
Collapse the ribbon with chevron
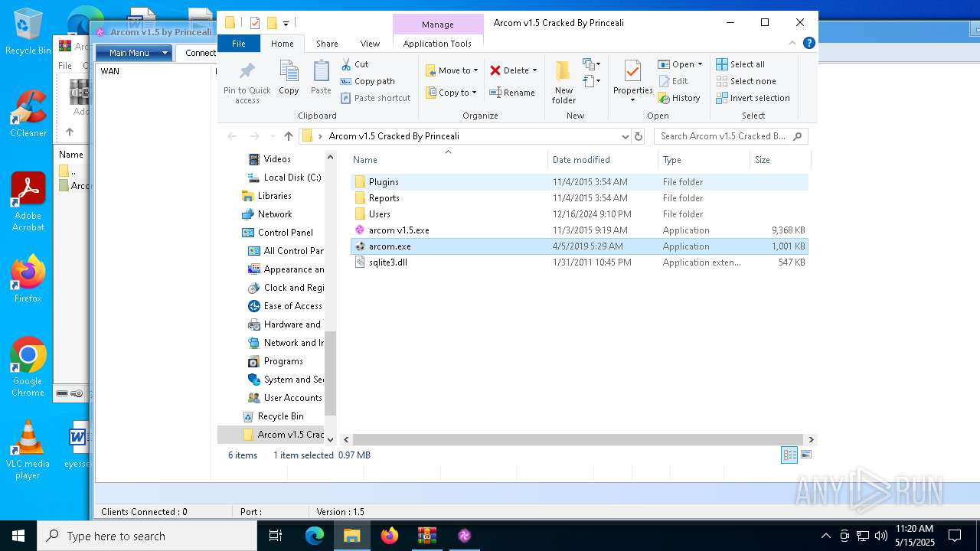[x=794, y=44]
